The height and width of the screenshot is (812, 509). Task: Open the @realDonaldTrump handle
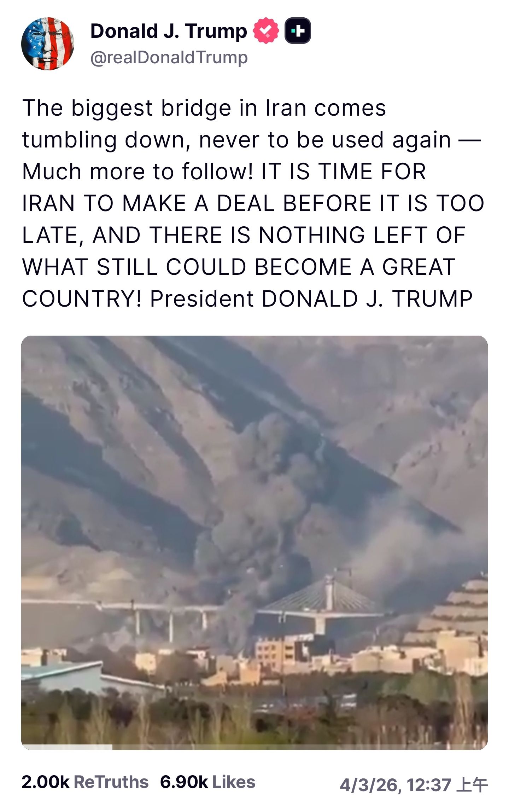pos(169,57)
